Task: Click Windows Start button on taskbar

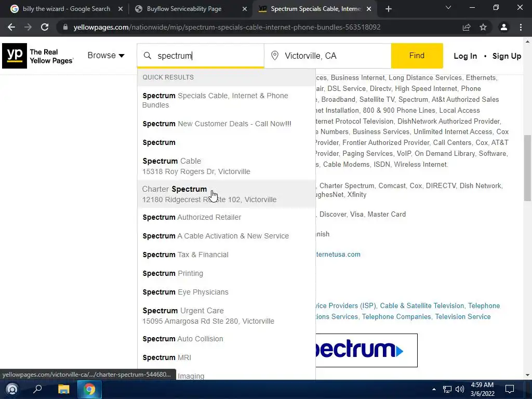Action: pyautogui.click(x=12, y=389)
